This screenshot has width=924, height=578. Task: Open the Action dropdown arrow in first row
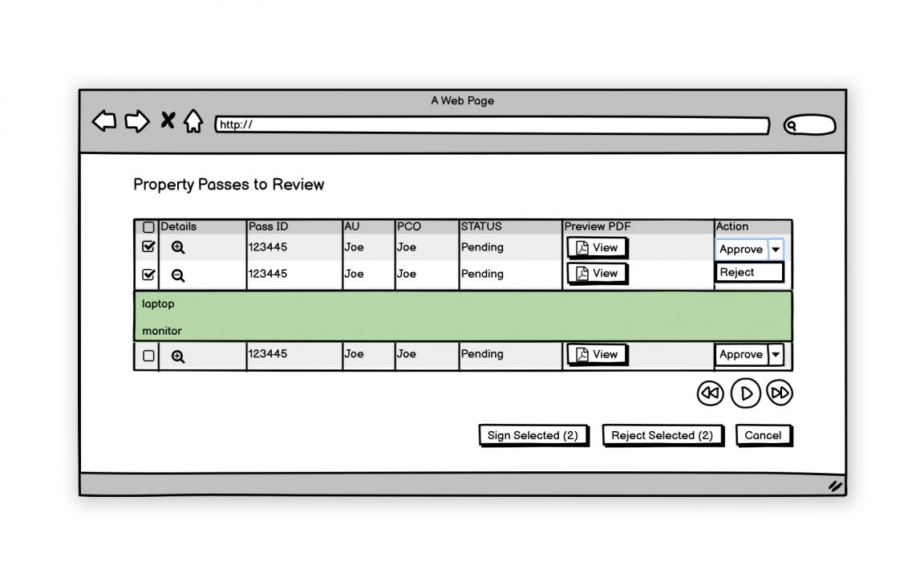776,250
